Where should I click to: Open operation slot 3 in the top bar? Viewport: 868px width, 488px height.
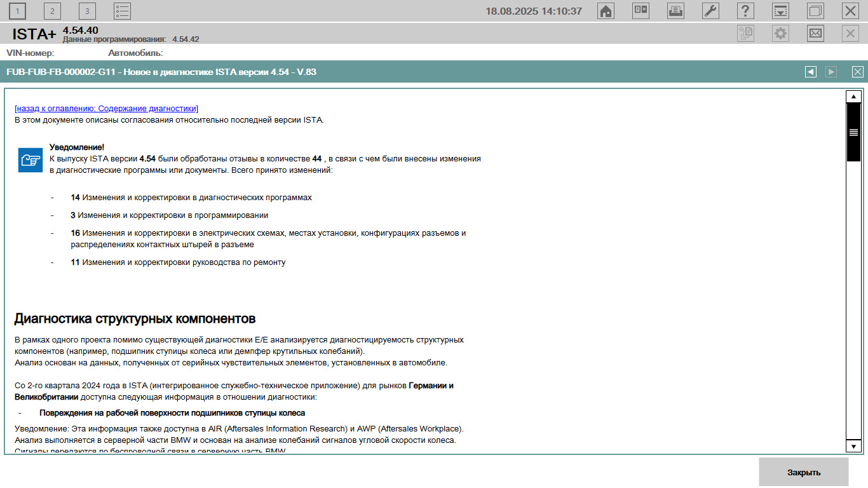pos(87,11)
